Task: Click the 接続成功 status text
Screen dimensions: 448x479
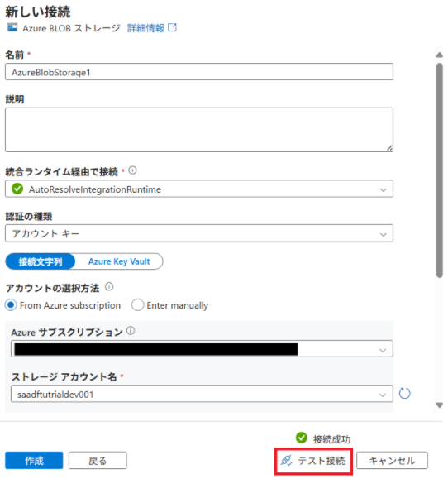Action: (x=331, y=439)
